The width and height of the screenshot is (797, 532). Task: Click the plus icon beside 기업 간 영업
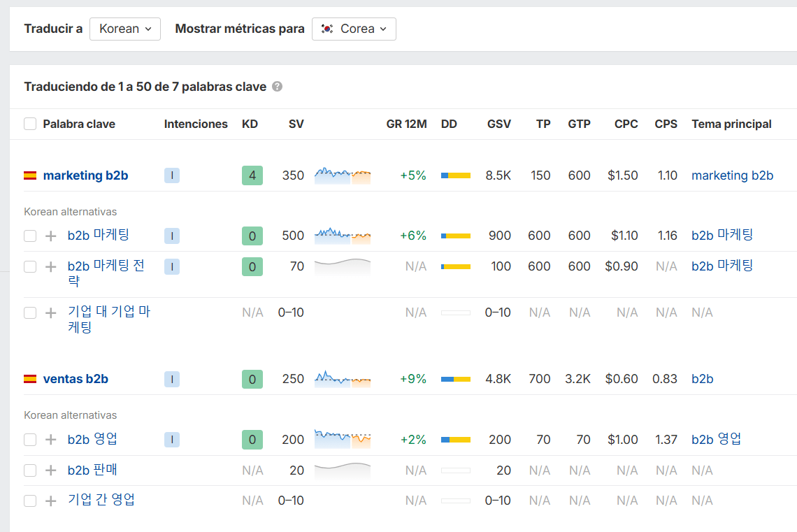[x=50, y=501]
